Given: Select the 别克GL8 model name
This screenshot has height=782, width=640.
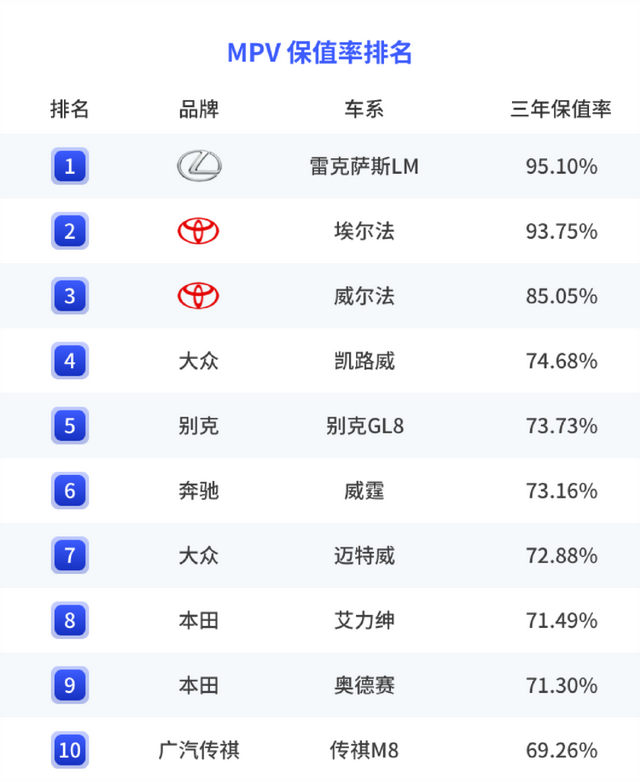Looking at the screenshot, I should point(364,426).
